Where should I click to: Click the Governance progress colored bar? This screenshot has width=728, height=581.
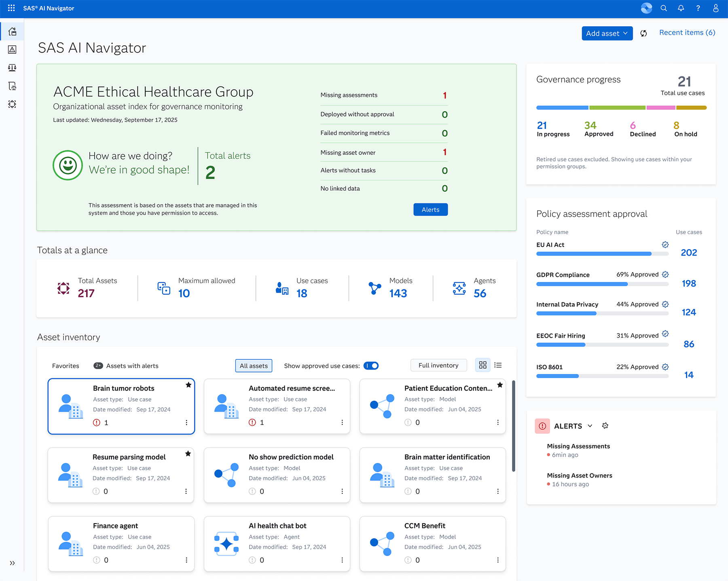[621, 108]
